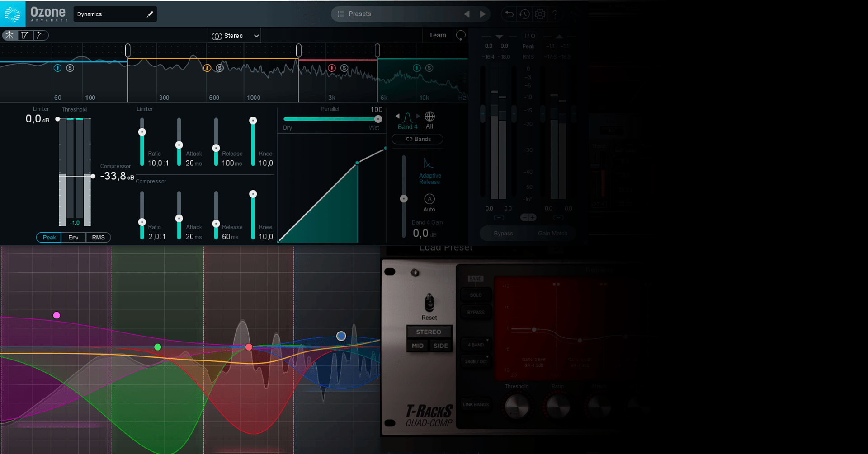Click the band SOLO button in Quad-Comp
This screenshot has height=454, width=868.
tap(476, 295)
